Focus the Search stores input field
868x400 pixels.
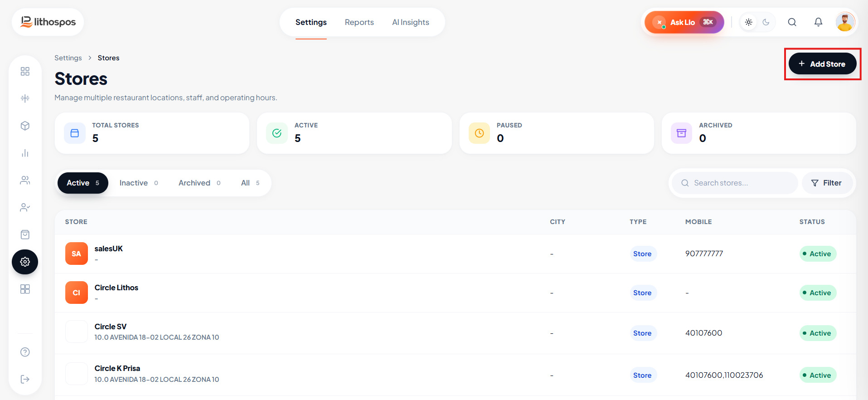735,183
